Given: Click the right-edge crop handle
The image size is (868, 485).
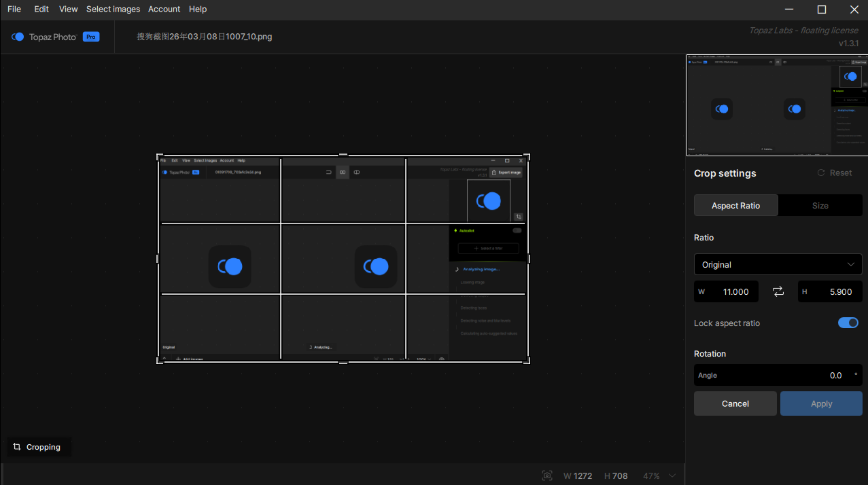Looking at the screenshot, I should point(528,259).
